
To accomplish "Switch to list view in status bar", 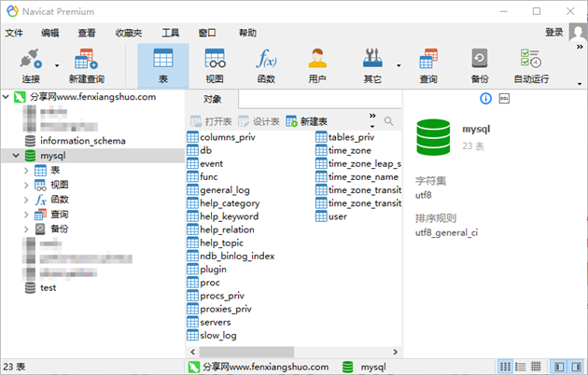I will click(505, 367).
